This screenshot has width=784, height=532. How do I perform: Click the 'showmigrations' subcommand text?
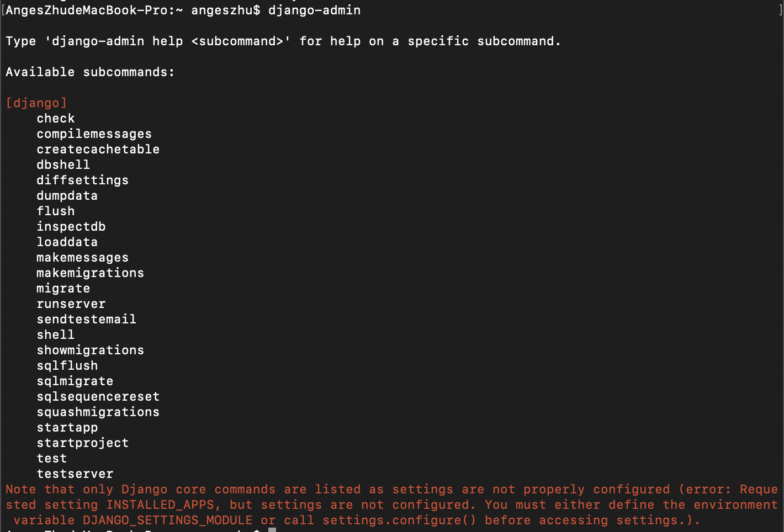90,350
